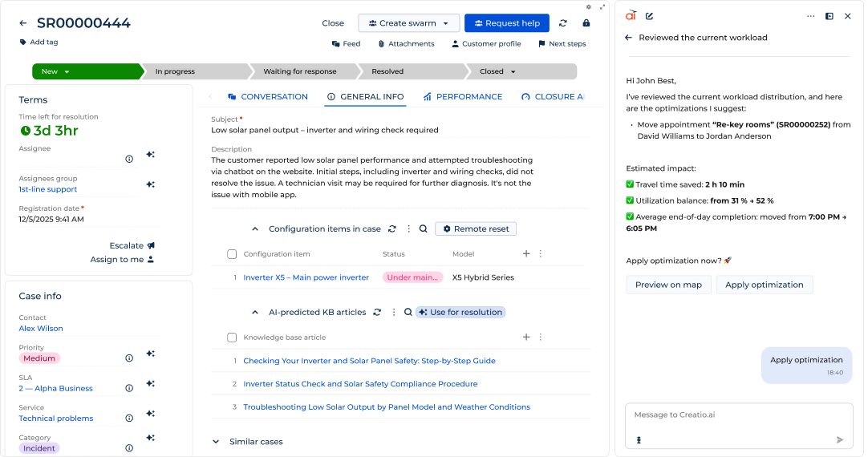Viewport: 868px width, 457px height.
Task: Click the send message arrow in chat
Action: coord(840,439)
